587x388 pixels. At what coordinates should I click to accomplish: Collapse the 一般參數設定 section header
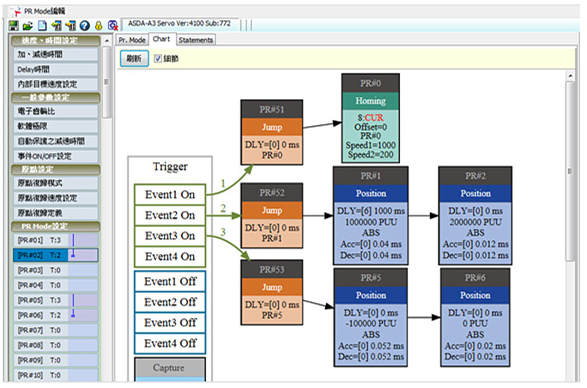pyautogui.click(x=55, y=98)
